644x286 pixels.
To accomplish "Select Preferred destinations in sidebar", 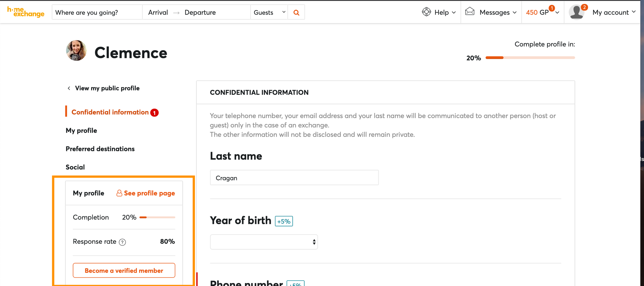I will tap(100, 149).
